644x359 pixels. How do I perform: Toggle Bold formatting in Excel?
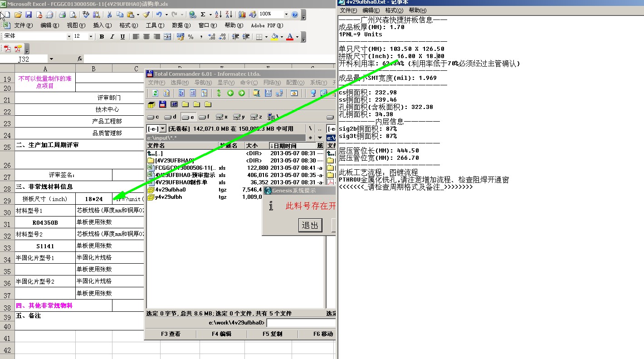point(102,37)
